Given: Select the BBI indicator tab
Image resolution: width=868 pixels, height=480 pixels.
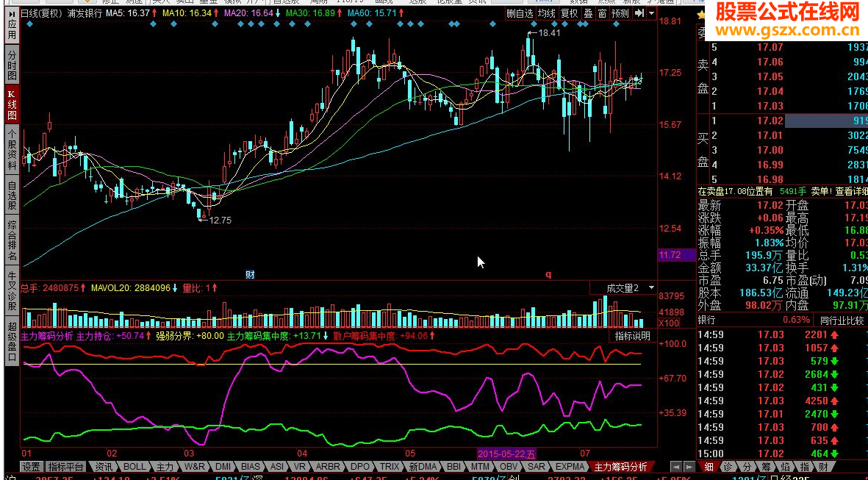Looking at the screenshot, I should tap(454, 467).
